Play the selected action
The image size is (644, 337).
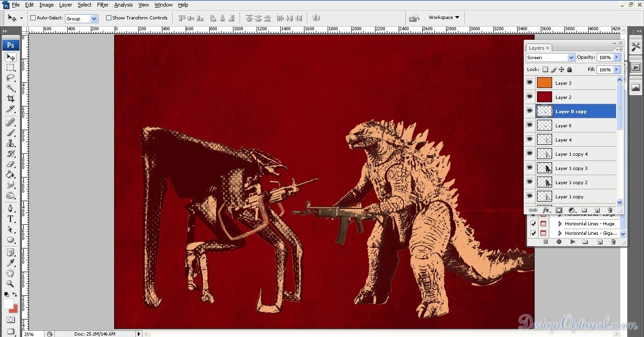pyautogui.click(x=572, y=242)
